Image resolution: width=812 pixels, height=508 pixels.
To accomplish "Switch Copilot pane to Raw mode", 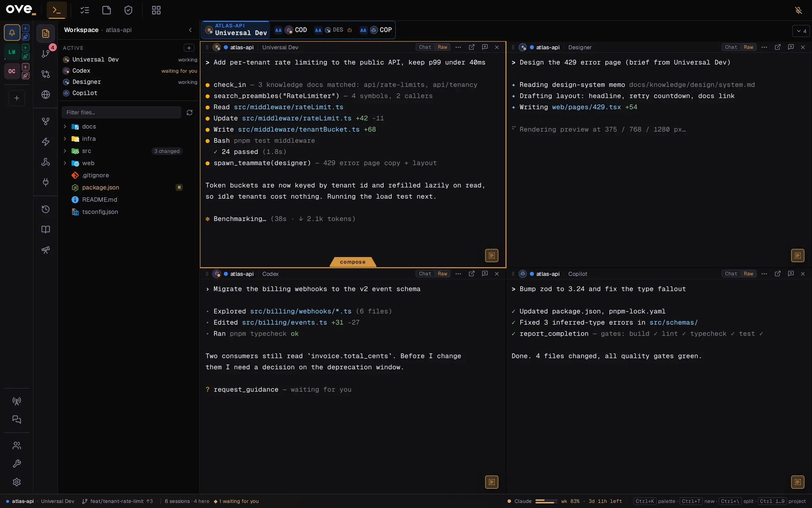I will pyautogui.click(x=748, y=274).
